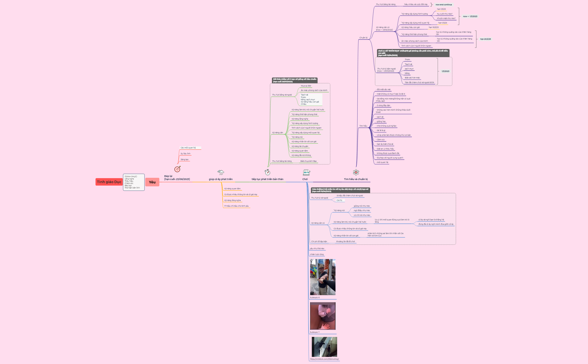
Task: Select the 'Chuẩn bị' branch node
Action: click(363, 38)
